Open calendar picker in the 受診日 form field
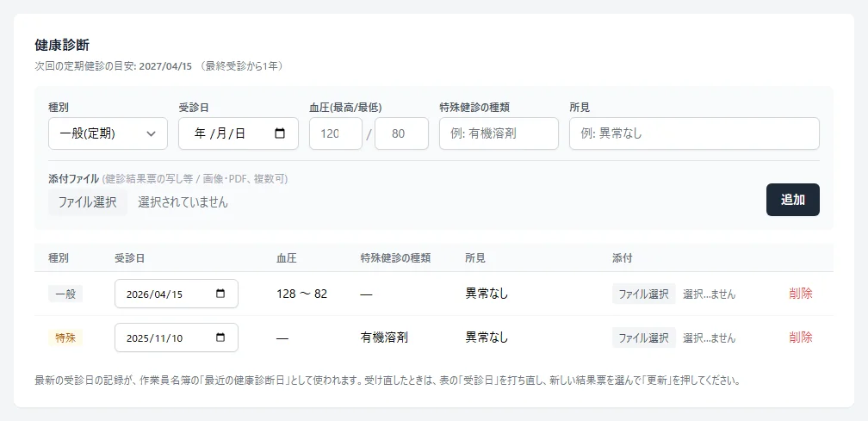The image size is (868, 421). click(x=280, y=133)
